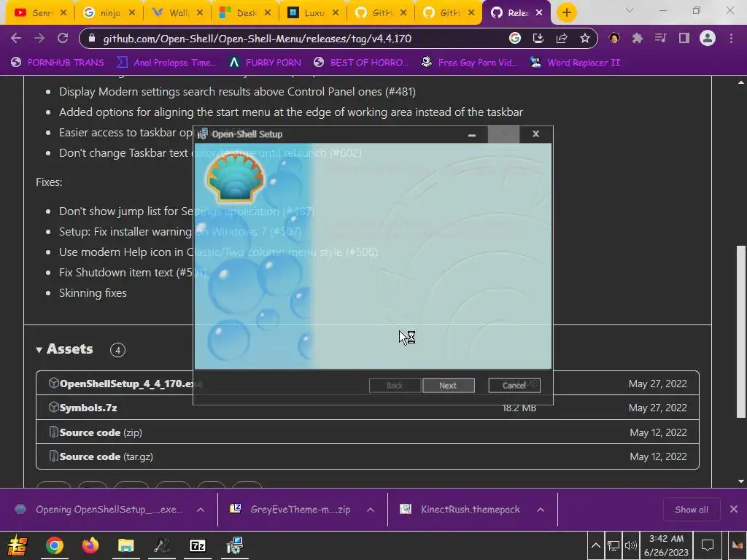747x560 pixels.
Task: Minimize the Open-Shell Setup window
Action: click(x=472, y=135)
